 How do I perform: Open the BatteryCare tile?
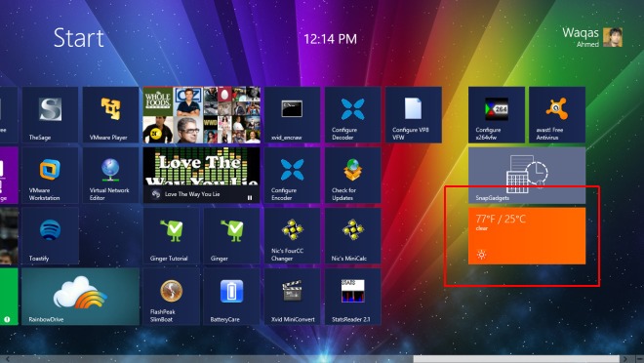[x=231, y=297]
